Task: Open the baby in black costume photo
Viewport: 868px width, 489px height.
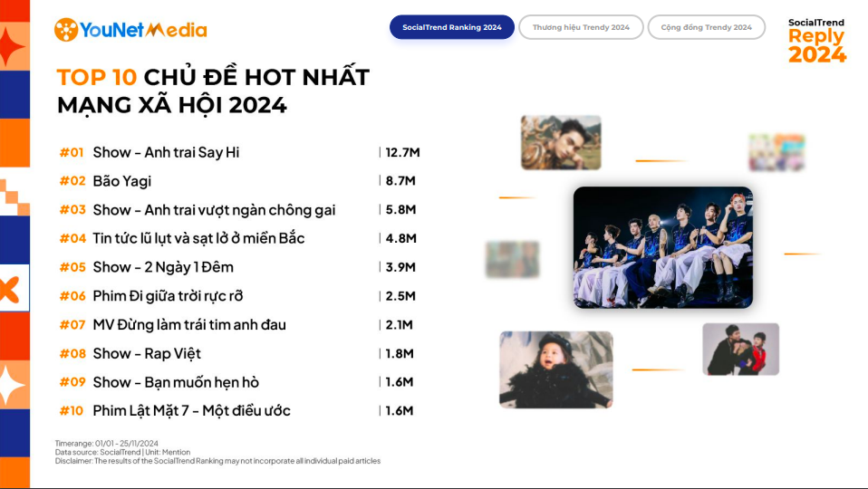Action: (x=555, y=369)
